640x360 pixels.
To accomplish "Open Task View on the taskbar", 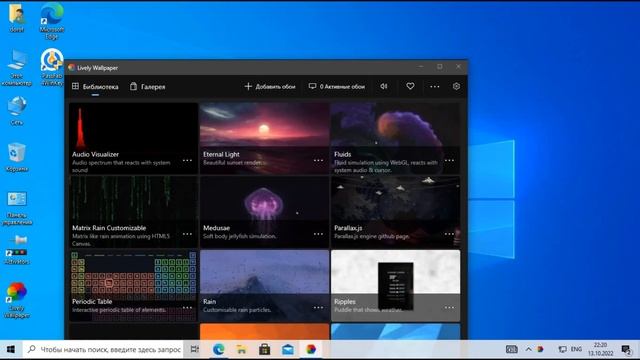I will tap(195, 349).
